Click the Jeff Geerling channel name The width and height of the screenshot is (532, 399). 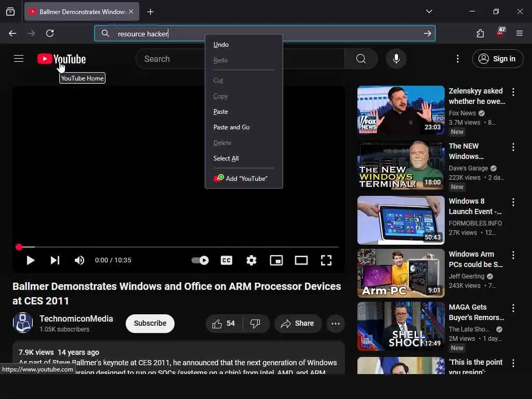point(467,276)
